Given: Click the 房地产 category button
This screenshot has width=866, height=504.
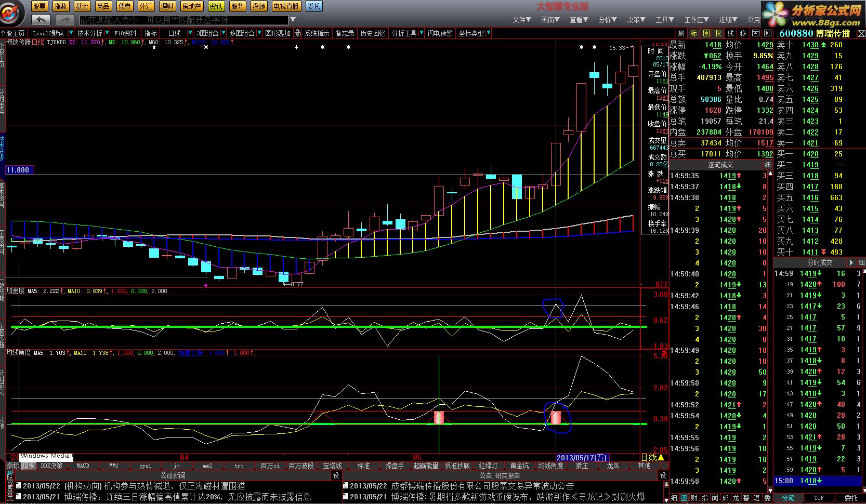Looking at the screenshot, I should pyautogui.click(x=192, y=6).
